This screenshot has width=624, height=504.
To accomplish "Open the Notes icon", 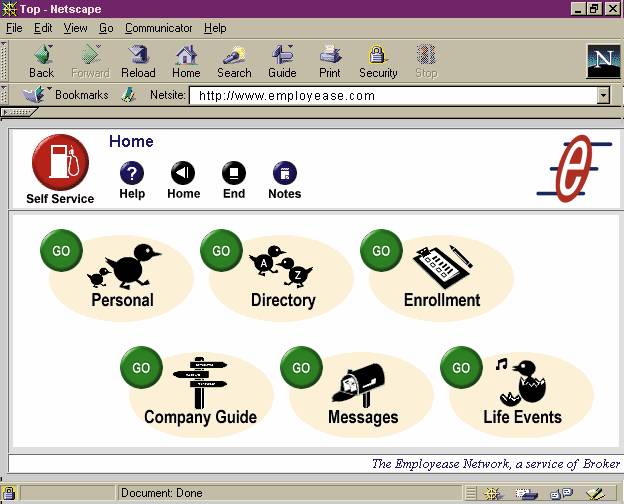I will [284, 173].
